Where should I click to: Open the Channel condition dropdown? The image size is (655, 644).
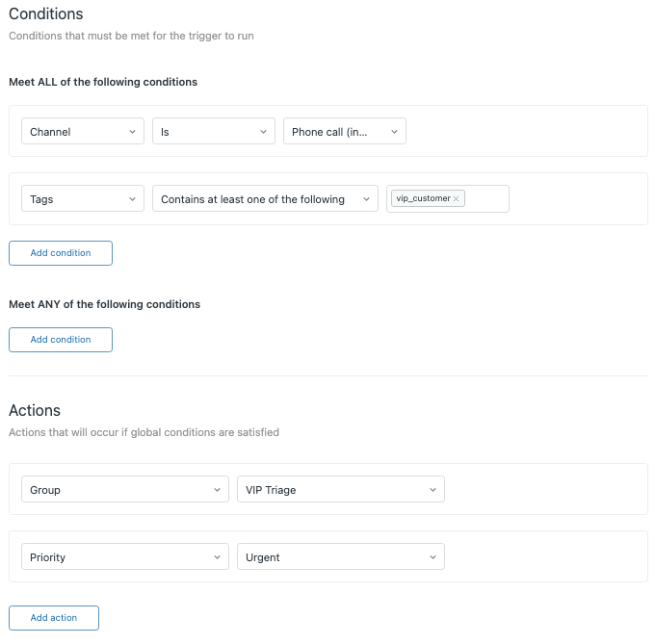pyautogui.click(x=82, y=132)
